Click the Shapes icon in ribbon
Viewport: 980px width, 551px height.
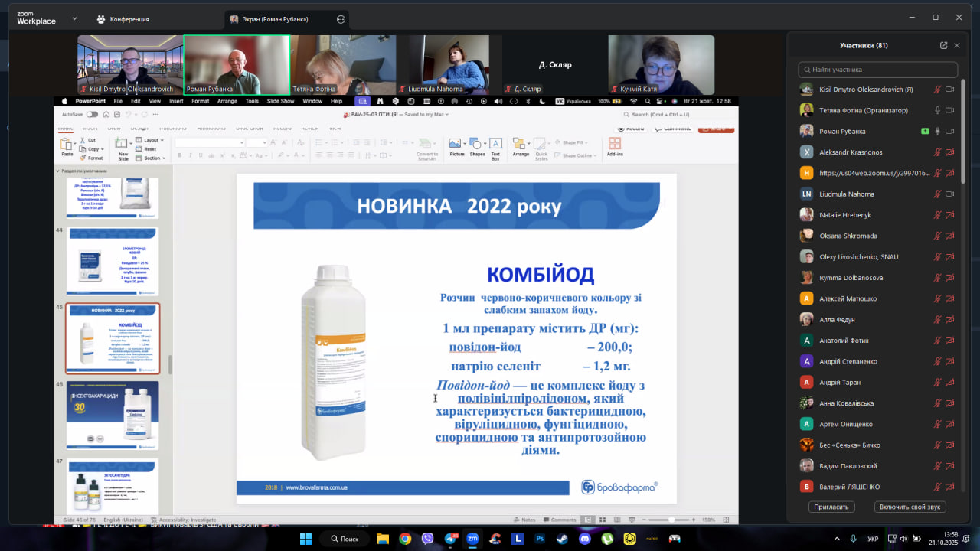477,145
